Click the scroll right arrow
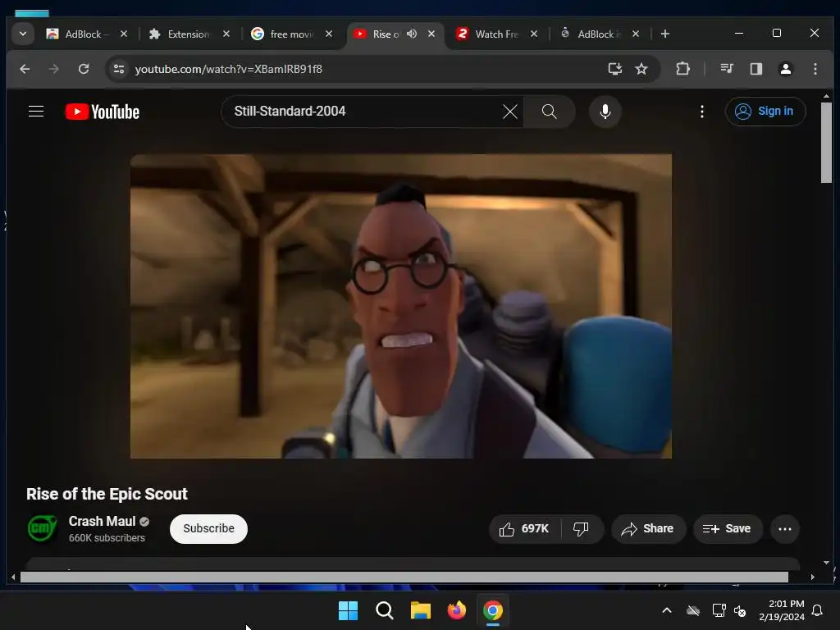The image size is (840, 630). point(812,577)
